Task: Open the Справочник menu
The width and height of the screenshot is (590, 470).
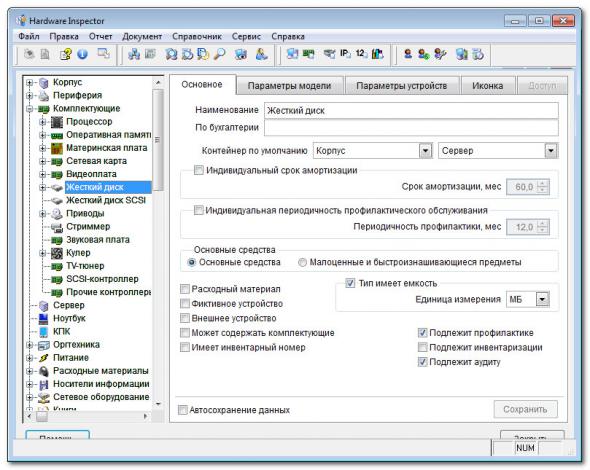Action: tap(197, 37)
